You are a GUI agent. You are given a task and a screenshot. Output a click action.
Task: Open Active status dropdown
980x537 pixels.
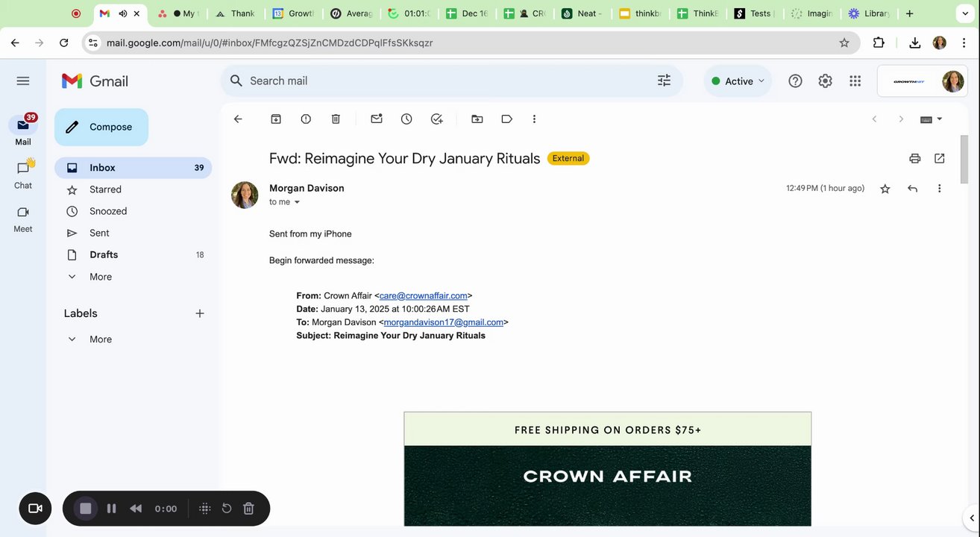click(738, 81)
